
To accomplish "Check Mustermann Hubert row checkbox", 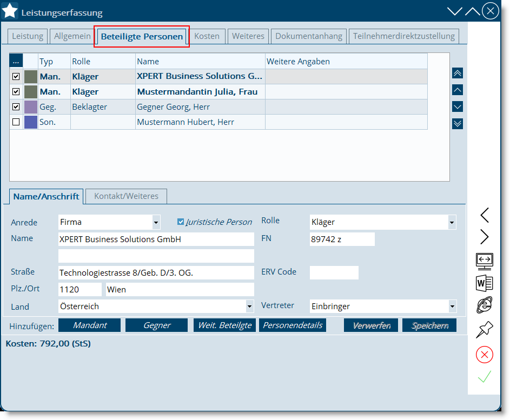I will [x=16, y=122].
